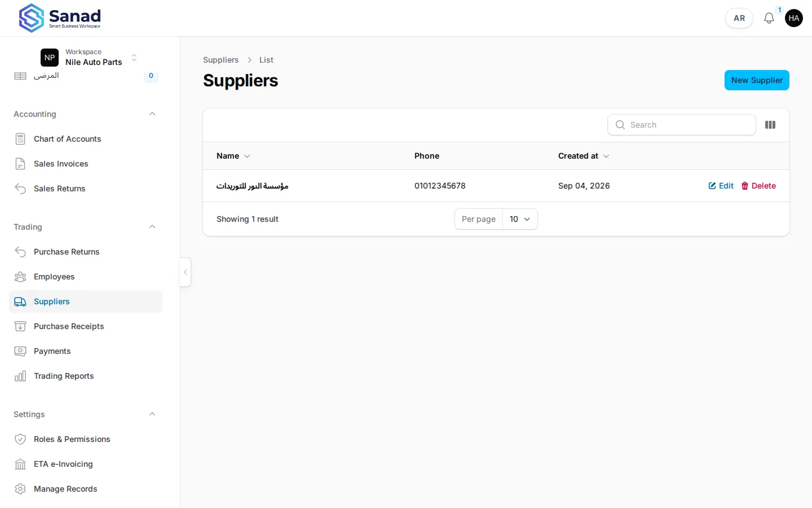Click the Sanad logo
The image size is (812, 508).
60,18
